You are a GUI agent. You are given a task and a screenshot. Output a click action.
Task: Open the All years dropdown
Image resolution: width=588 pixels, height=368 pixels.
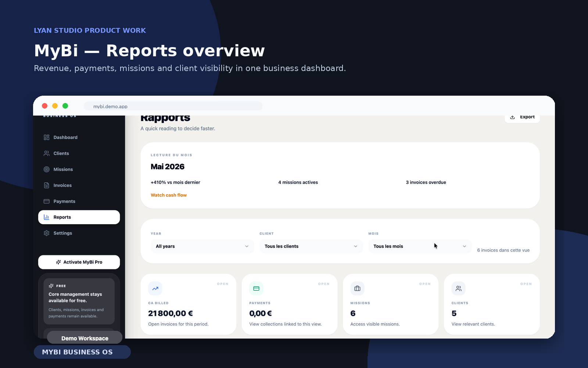click(202, 246)
